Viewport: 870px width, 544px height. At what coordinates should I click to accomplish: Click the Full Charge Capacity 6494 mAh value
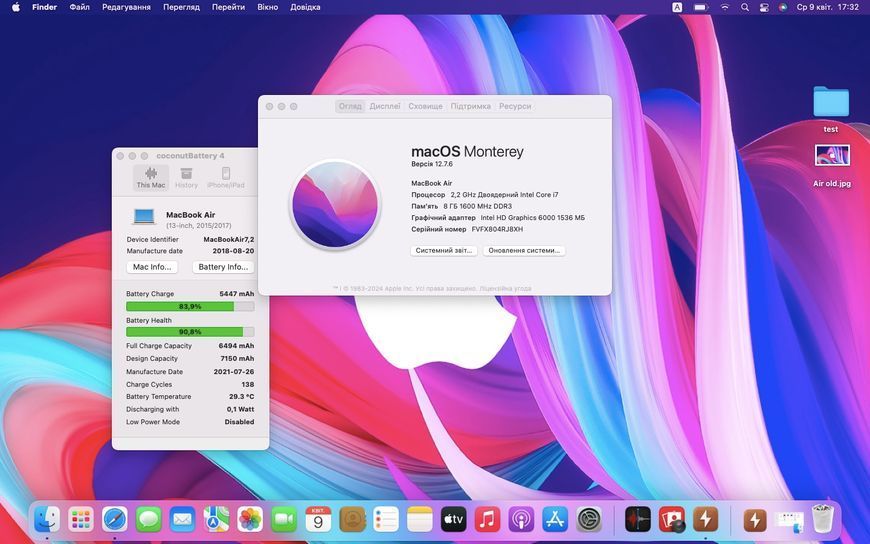[236, 346]
